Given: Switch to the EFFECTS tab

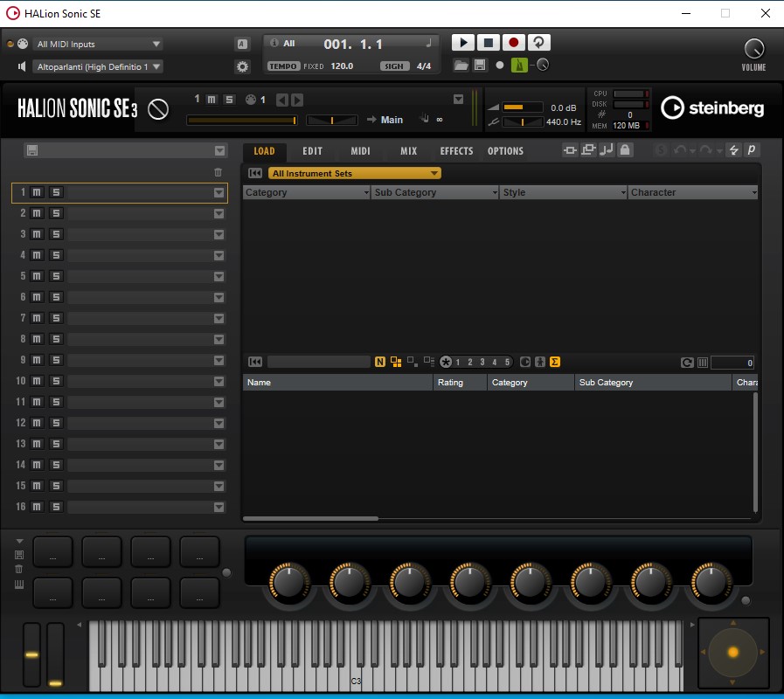Looking at the screenshot, I should [x=456, y=151].
